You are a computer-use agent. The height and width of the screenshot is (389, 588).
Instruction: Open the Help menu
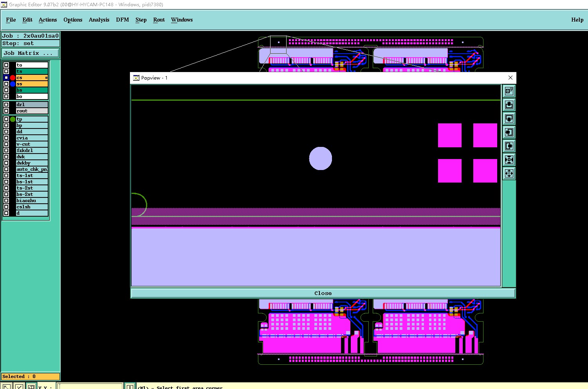577,20
